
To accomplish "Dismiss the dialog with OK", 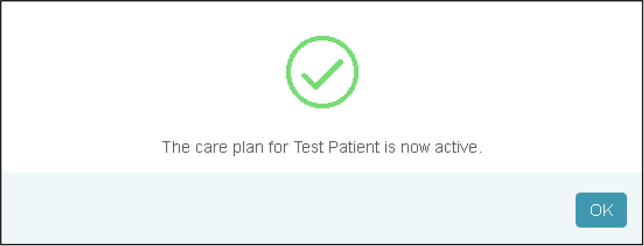I will (x=601, y=210).
